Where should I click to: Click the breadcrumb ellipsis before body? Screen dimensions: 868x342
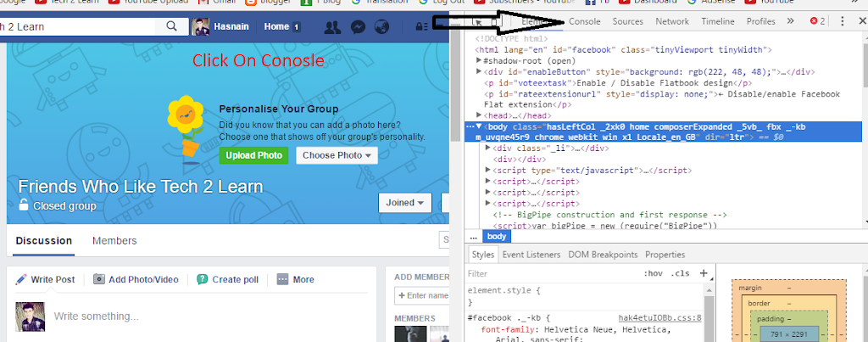[473, 237]
